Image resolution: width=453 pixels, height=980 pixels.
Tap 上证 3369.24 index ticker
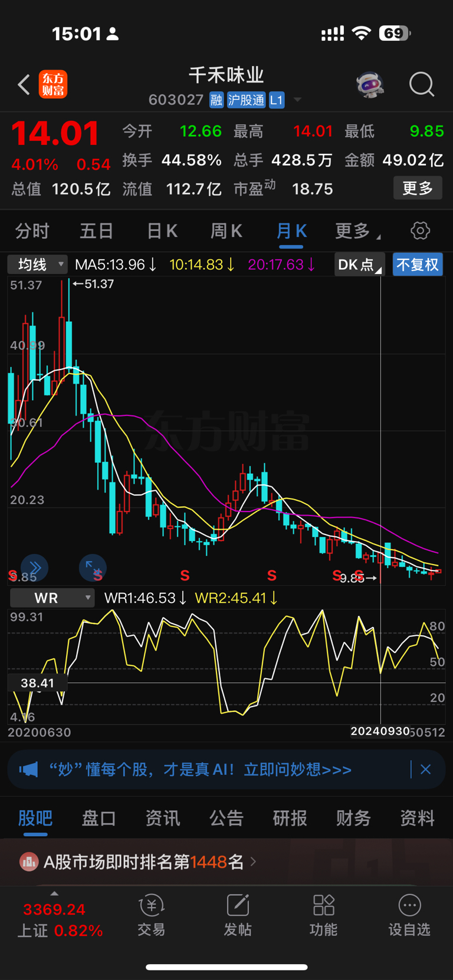(59, 920)
